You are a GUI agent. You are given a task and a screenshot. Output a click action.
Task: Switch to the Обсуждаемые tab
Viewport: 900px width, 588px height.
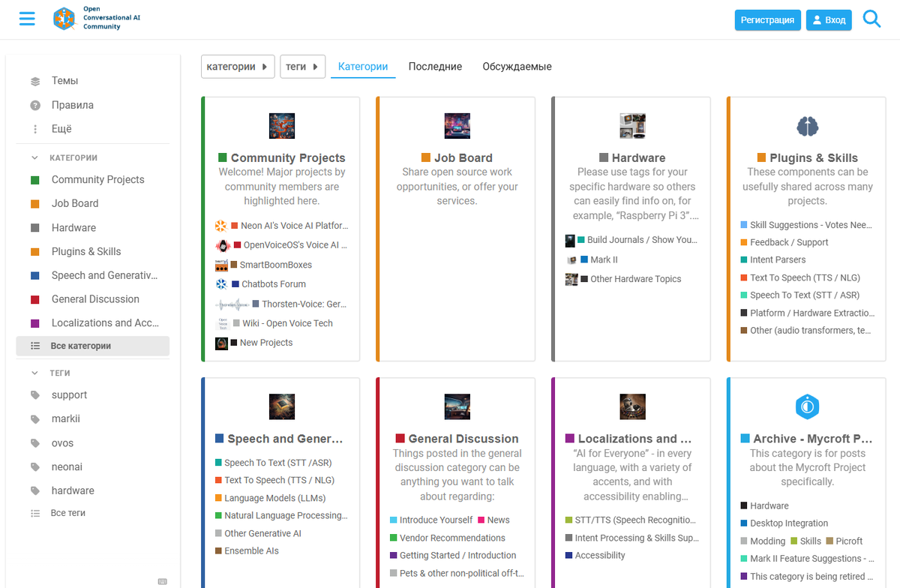pyautogui.click(x=517, y=67)
